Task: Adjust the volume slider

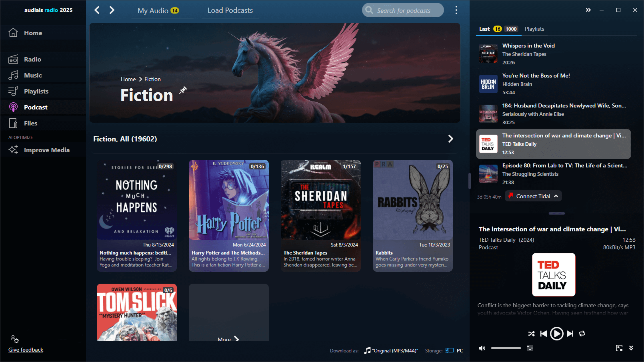Action: (506, 348)
